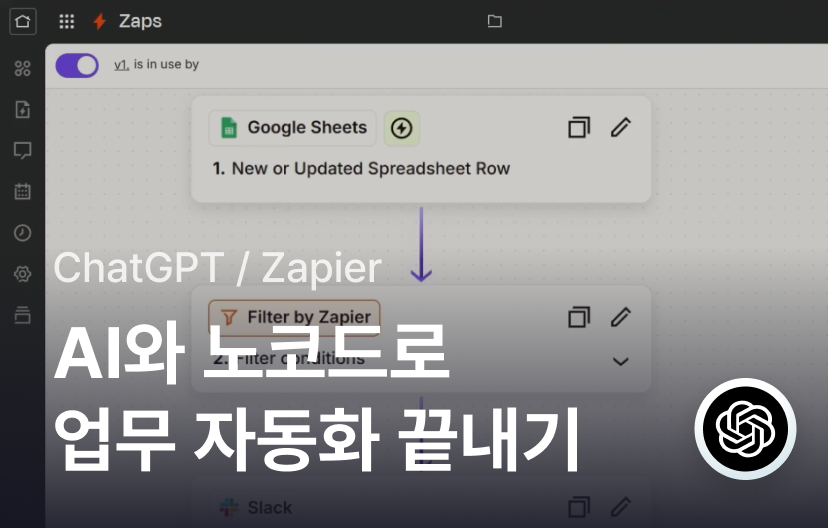Open the New or Updated Spreadsheet Row step

(370, 169)
